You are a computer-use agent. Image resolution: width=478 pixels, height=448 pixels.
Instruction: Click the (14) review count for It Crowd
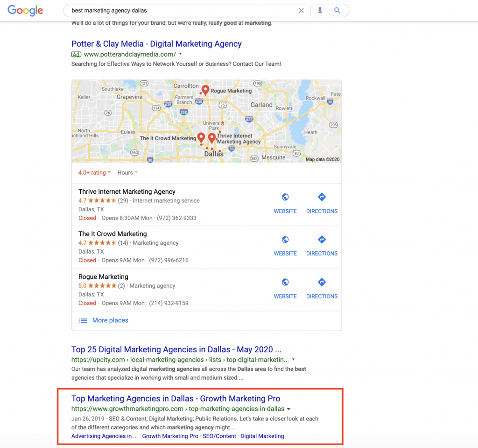[x=123, y=243]
